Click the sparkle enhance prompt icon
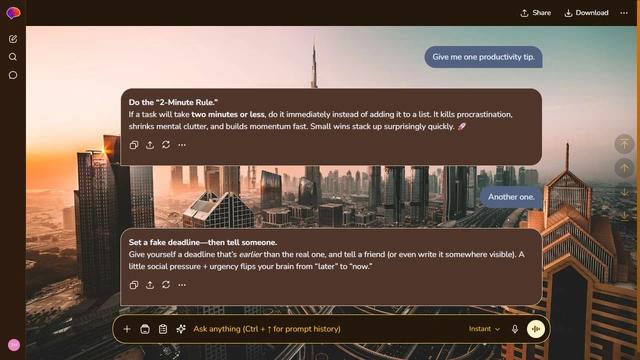The width and height of the screenshot is (640, 360). click(181, 329)
